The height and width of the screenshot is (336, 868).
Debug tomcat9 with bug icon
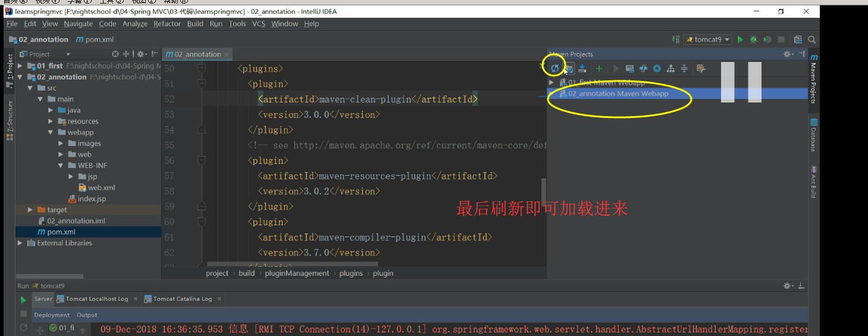pos(754,39)
